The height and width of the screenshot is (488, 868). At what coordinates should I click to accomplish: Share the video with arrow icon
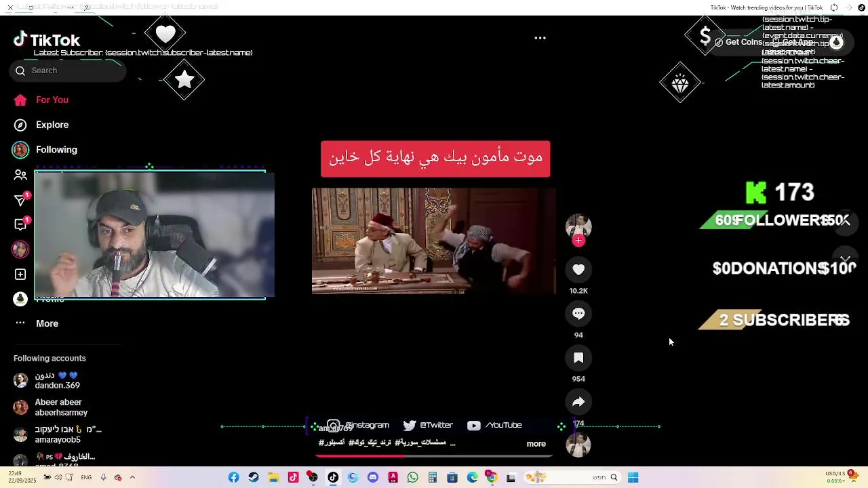(578, 402)
